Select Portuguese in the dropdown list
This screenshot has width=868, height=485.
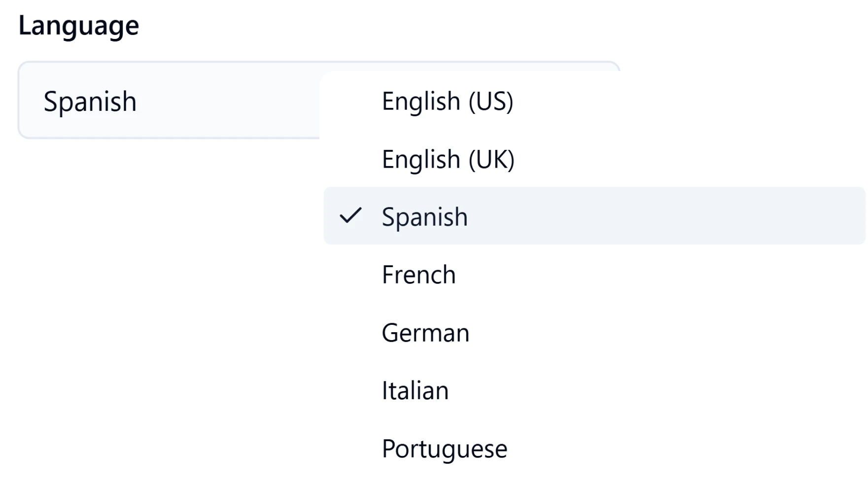(444, 448)
